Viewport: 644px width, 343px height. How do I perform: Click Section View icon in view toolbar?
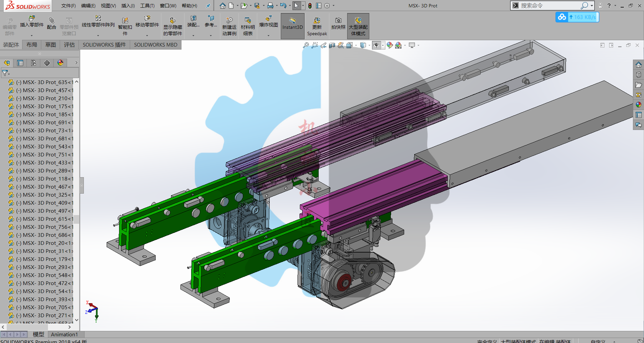[332, 45]
